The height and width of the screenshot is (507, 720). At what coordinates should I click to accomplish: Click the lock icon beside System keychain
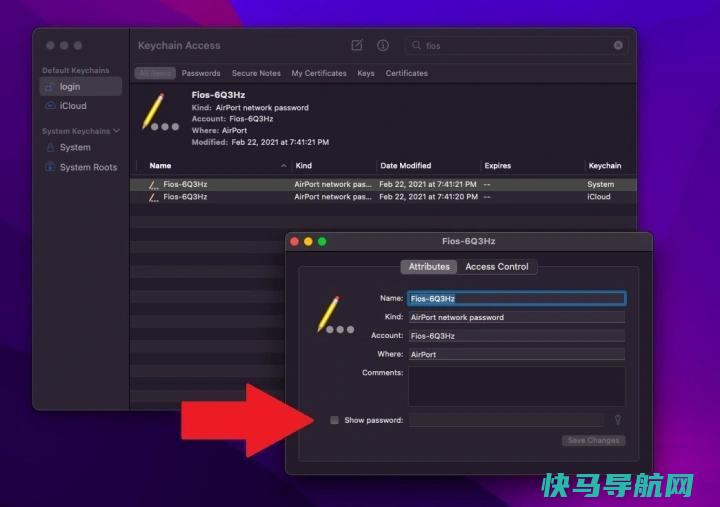click(50, 147)
